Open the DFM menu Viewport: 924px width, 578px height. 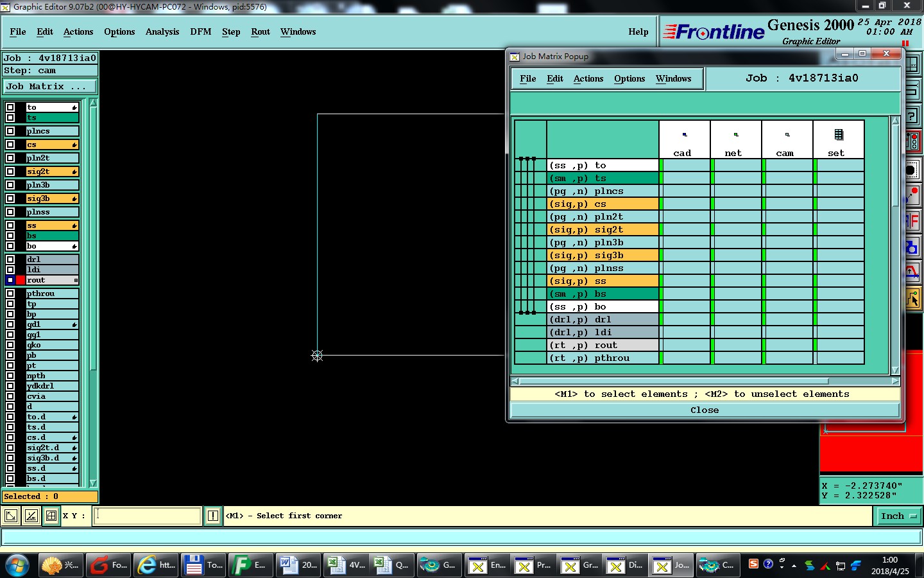[x=201, y=31]
